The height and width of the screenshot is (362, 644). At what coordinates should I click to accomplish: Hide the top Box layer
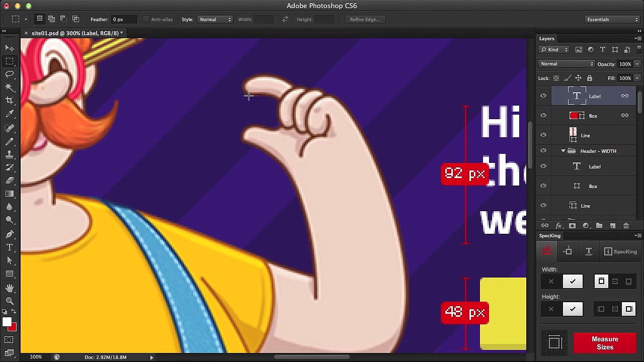tap(543, 115)
